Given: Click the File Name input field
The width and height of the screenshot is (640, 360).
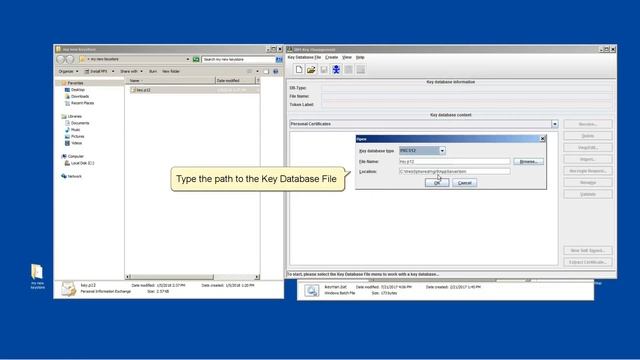Looking at the screenshot, I should 454,162.
